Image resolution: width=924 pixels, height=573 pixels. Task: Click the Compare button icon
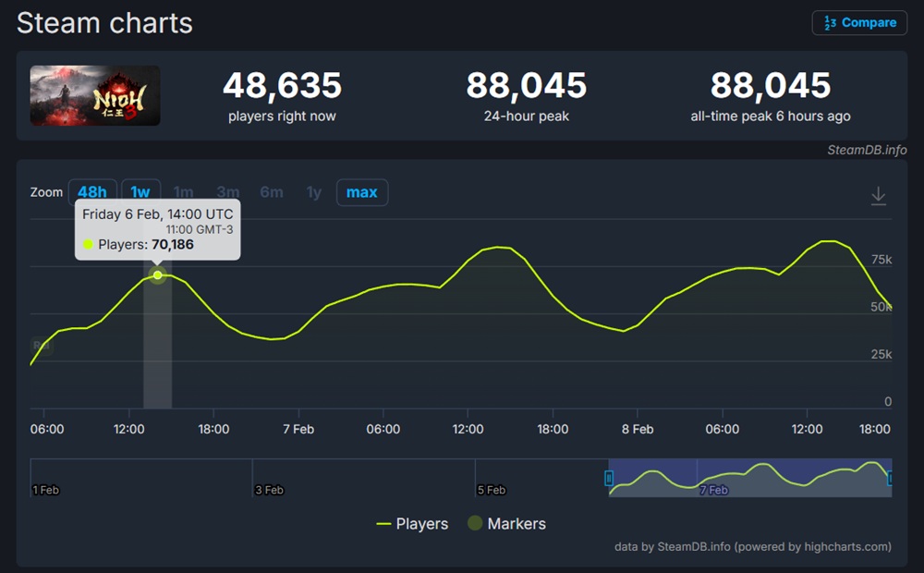[830, 23]
